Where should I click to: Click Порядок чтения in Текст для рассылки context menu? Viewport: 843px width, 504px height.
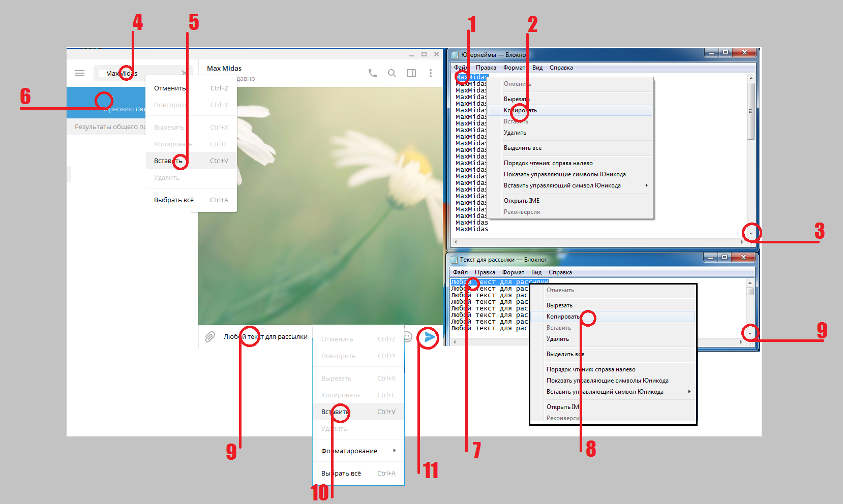coord(613,369)
